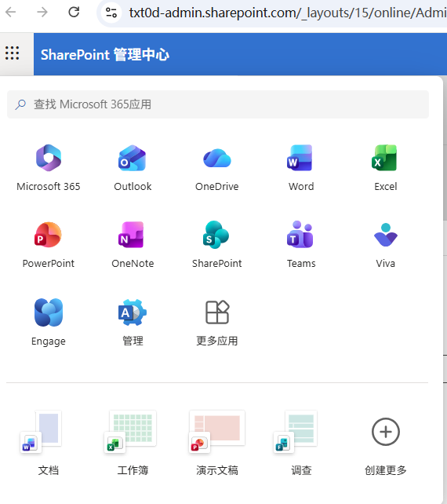Create a new 演示文稿 presentation
Image resolution: width=447 pixels, height=504 pixels.
[217, 443]
